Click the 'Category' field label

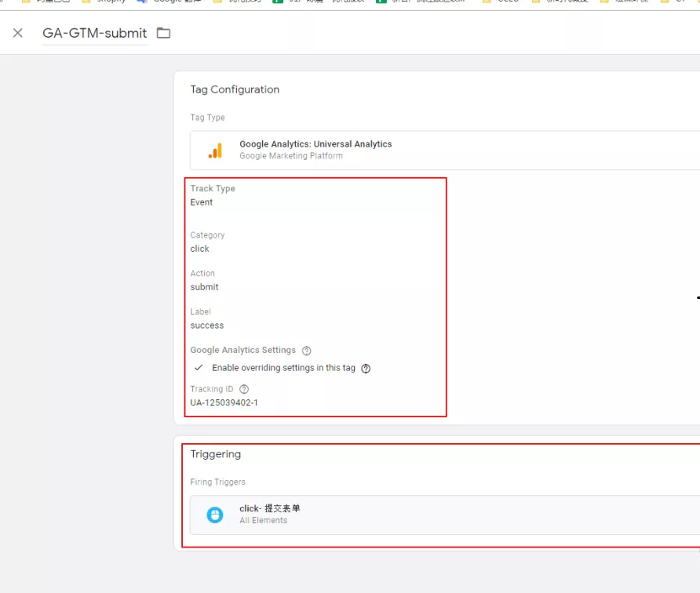pos(208,235)
